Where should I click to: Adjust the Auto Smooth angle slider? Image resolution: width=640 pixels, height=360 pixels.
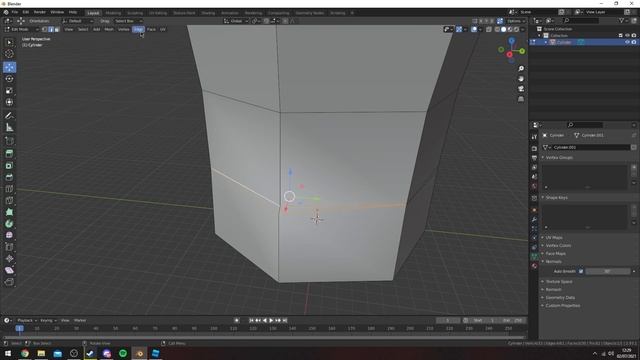(608, 271)
